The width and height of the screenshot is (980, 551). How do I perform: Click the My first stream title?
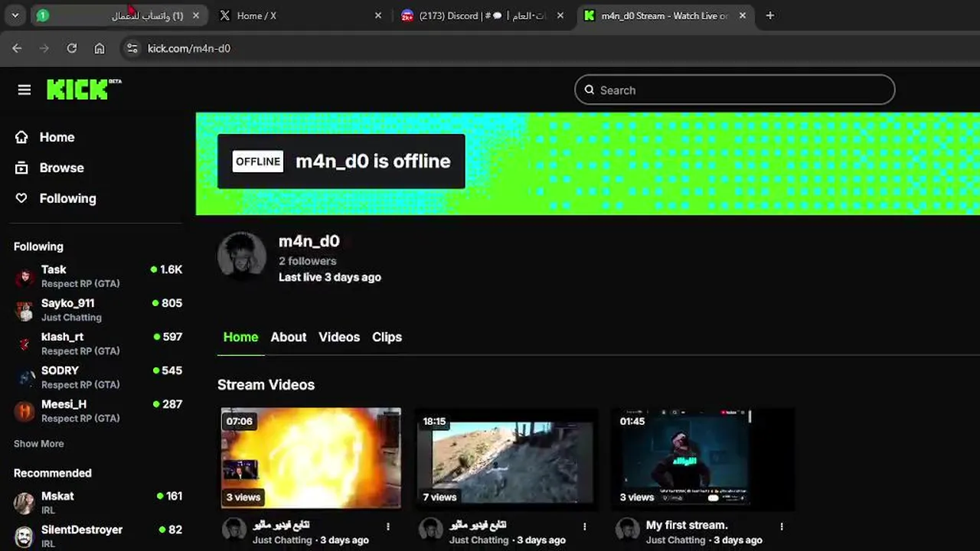point(687,525)
